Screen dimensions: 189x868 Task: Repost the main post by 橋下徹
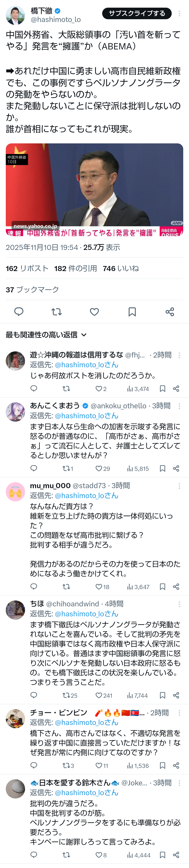pyautogui.click(x=57, y=312)
